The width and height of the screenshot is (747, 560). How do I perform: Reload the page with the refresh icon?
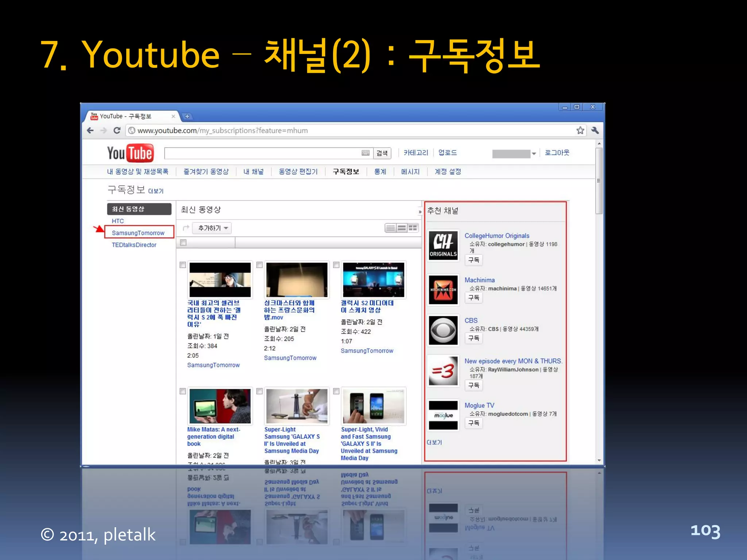(117, 131)
